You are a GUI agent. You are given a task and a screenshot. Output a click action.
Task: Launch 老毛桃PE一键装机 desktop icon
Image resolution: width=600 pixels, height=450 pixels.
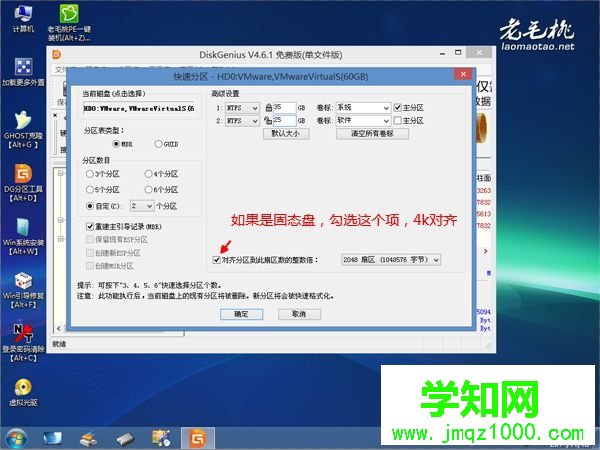pyautogui.click(x=69, y=22)
